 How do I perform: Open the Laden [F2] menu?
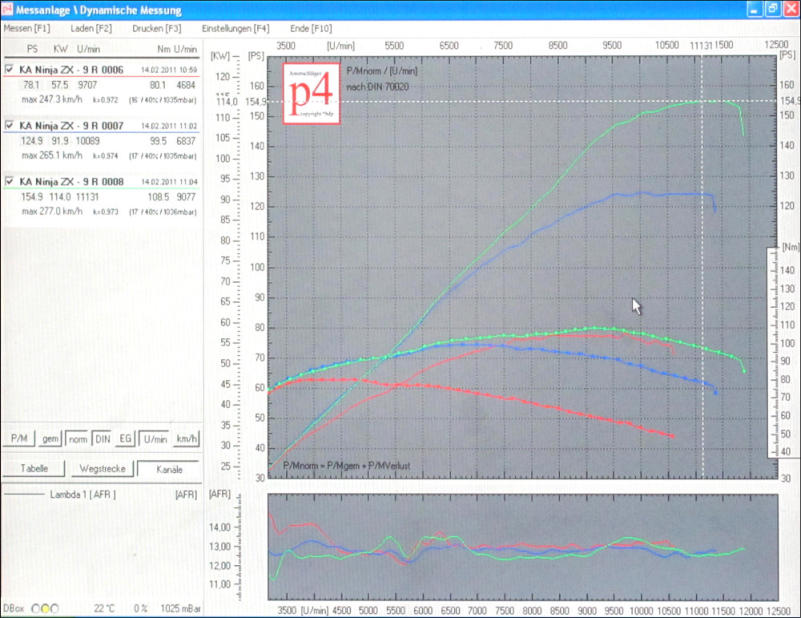point(91,28)
